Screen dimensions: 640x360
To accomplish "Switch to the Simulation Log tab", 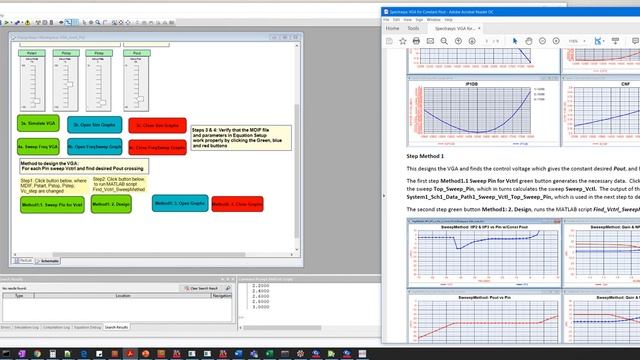I will [x=26, y=327].
